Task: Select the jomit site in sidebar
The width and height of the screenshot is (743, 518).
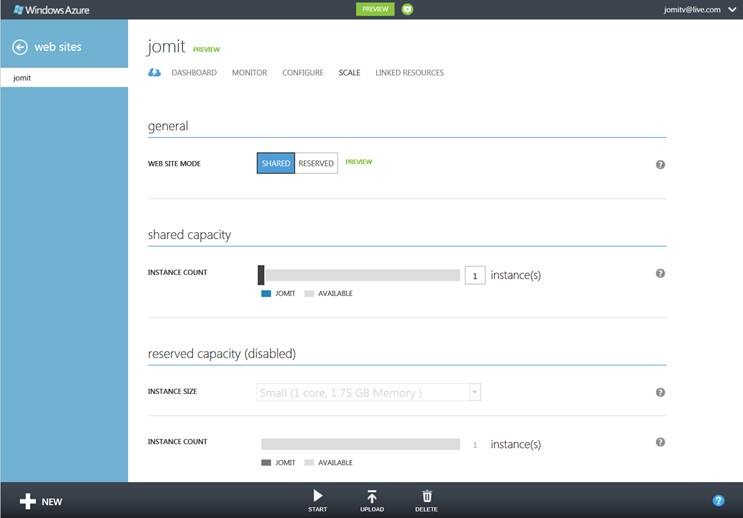Action: point(64,77)
